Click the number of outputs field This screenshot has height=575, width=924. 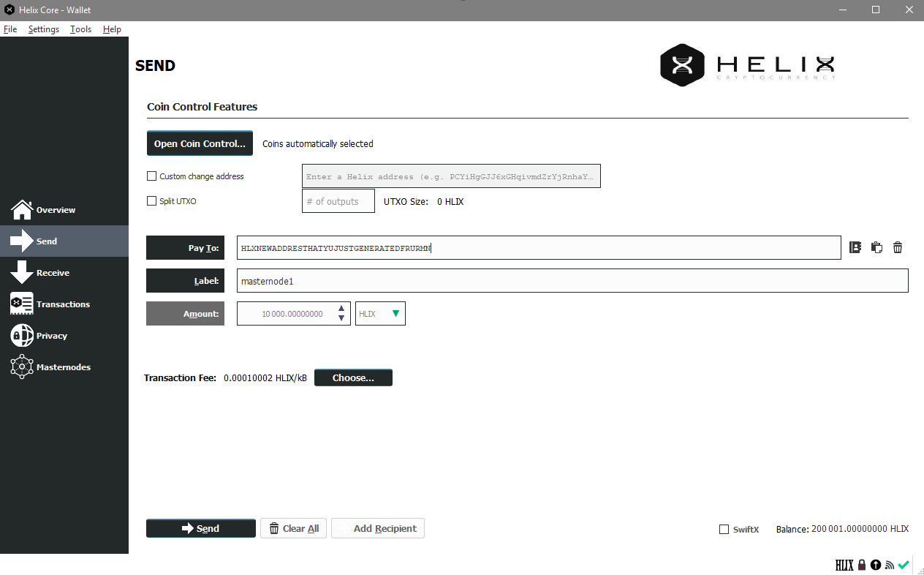tap(338, 200)
